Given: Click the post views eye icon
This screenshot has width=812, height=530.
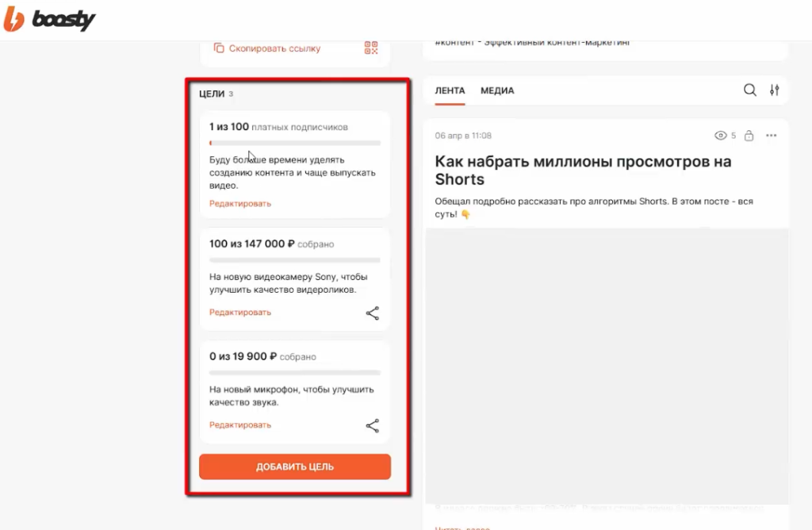Looking at the screenshot, I should point(720,136).
